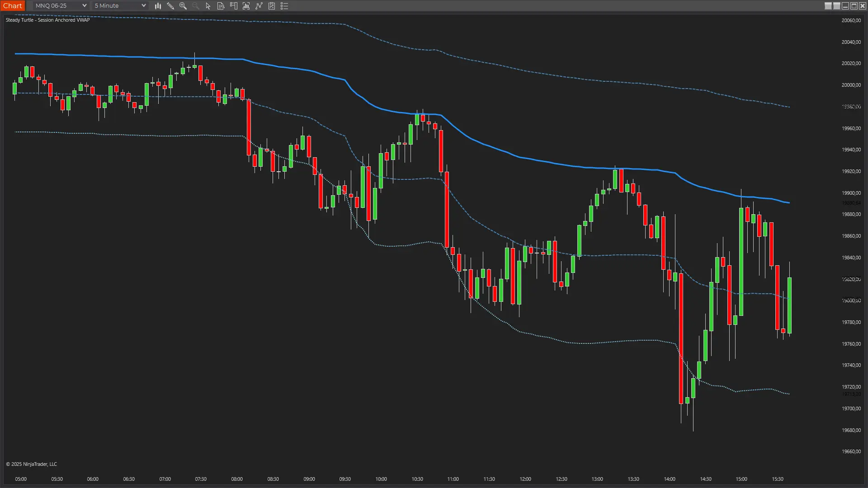The image size is (868, 488).
Task: Click the zoom out magnifier icon
Action: [195, 6]
